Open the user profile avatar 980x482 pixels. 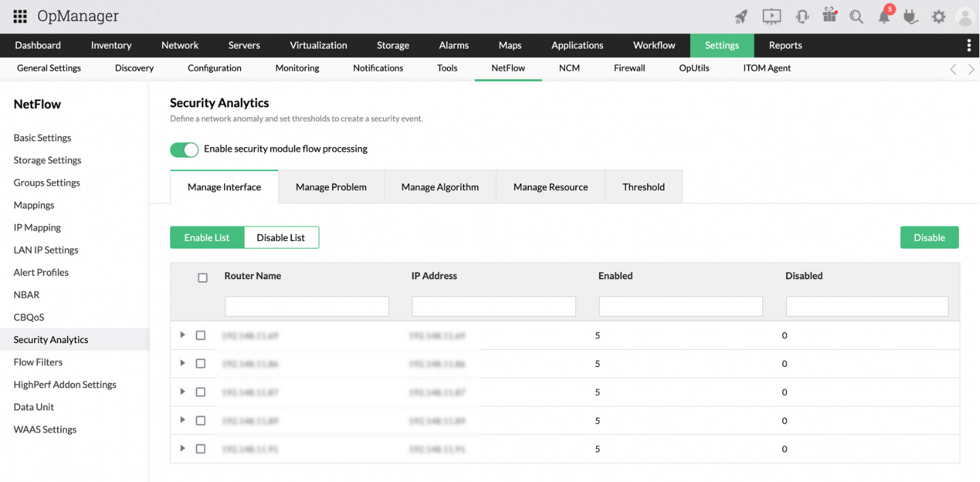click(x=966, y=16)
